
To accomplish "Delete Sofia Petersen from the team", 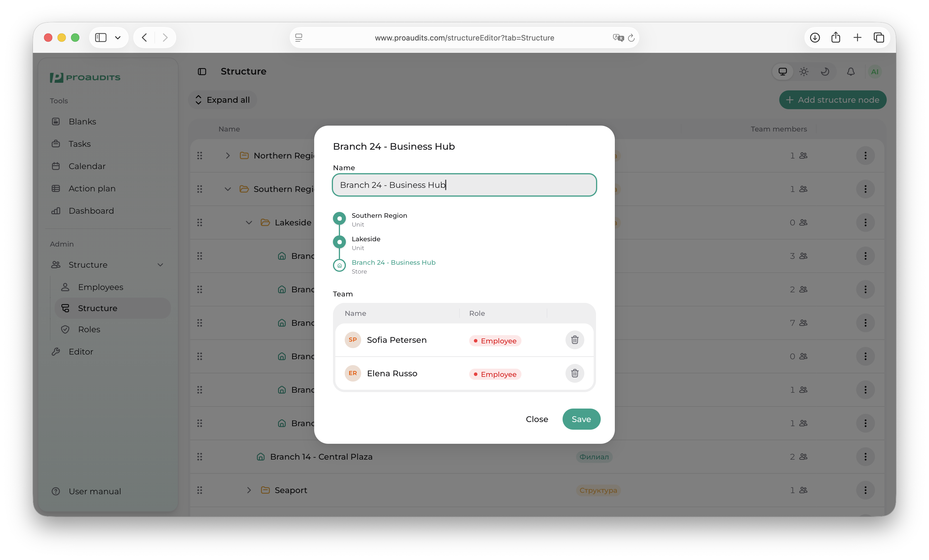I will tap(574, 340).
